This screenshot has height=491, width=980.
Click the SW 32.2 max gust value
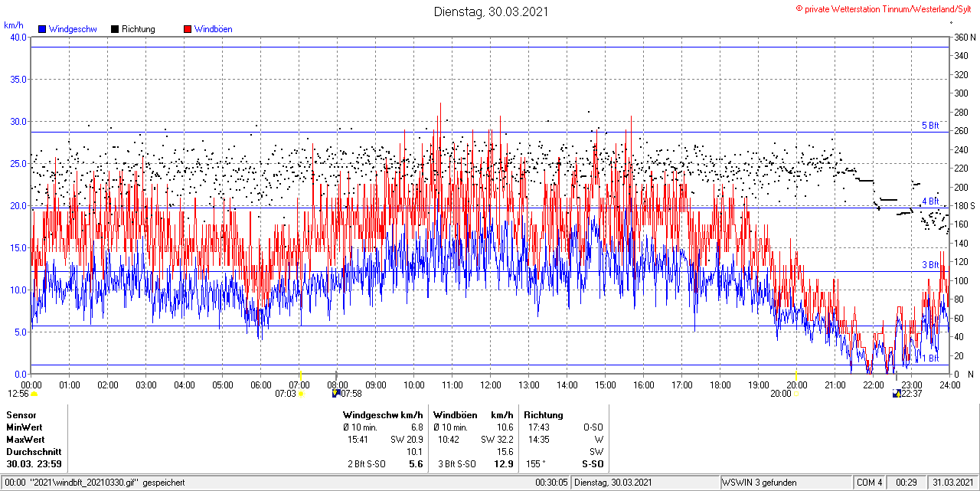point(497,440)
